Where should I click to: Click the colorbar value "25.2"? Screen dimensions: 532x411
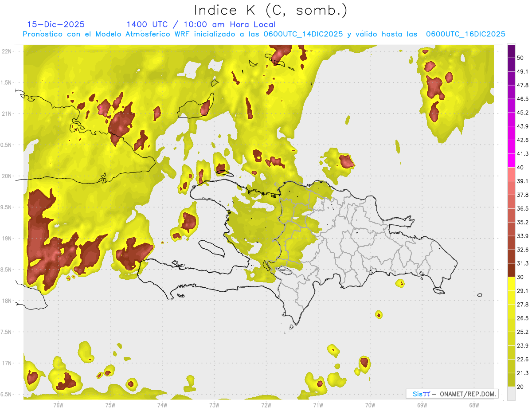click(x=523, y=332)
